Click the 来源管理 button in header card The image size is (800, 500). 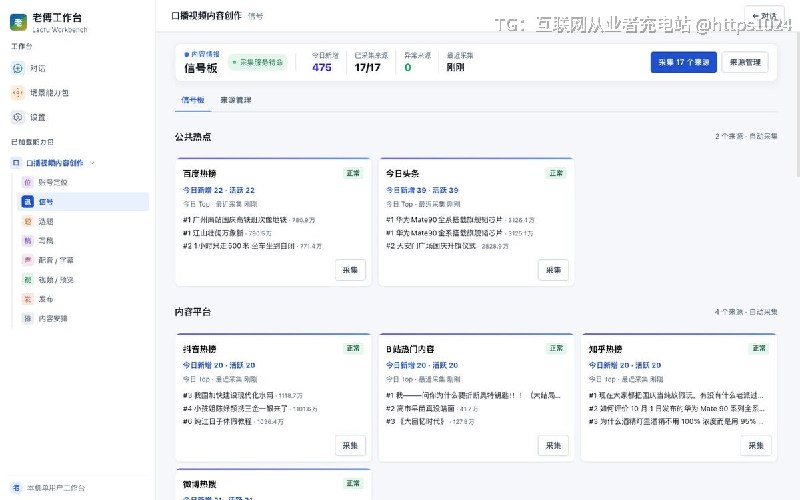[x=745, y=62]
